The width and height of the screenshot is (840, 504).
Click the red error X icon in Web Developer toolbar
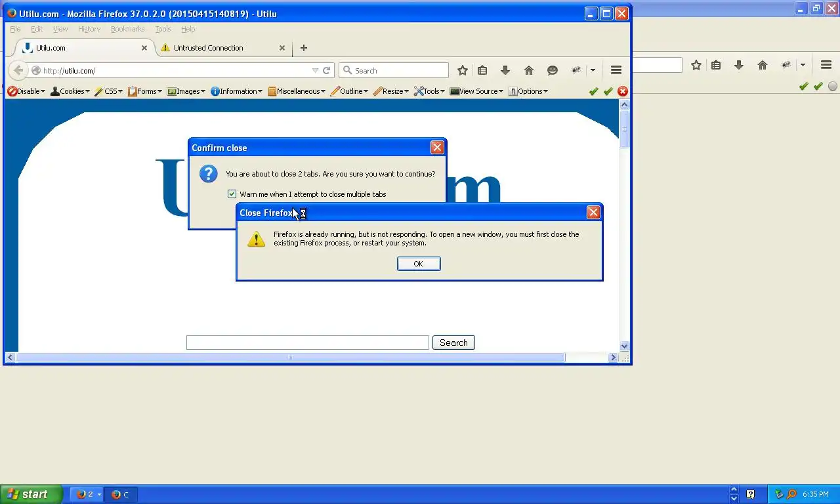coord(623,91)
